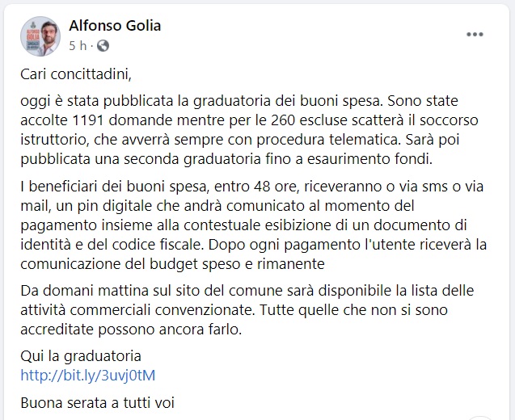Click the "Qui la graduatoria" text
This screenshot has height=420, width=515.
(82, 356)
